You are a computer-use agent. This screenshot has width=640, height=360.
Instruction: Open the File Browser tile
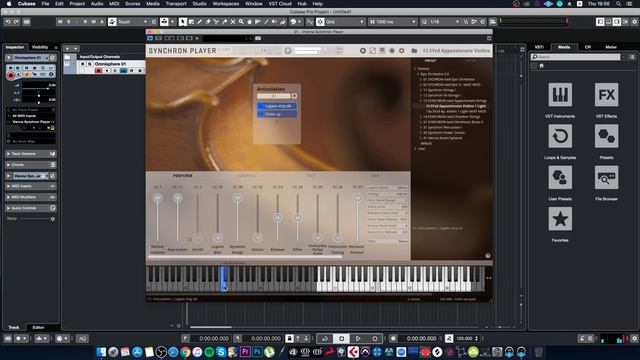(x=606, y=178)
